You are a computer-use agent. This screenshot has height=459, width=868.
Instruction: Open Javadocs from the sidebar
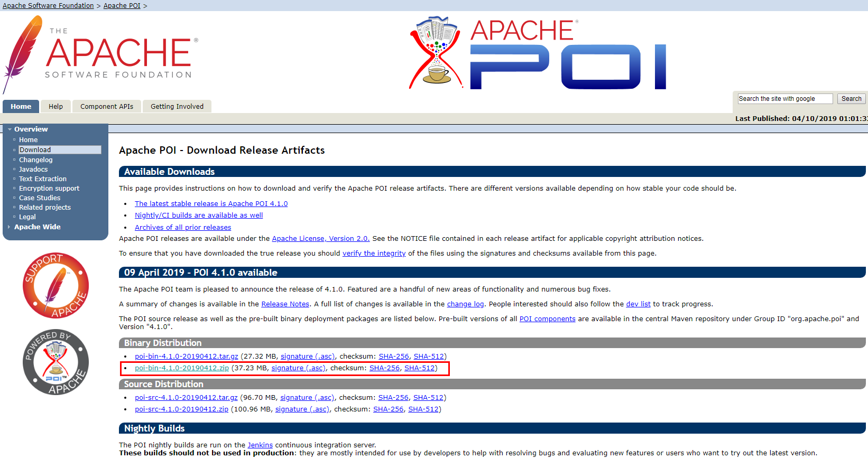pos(33,170)
